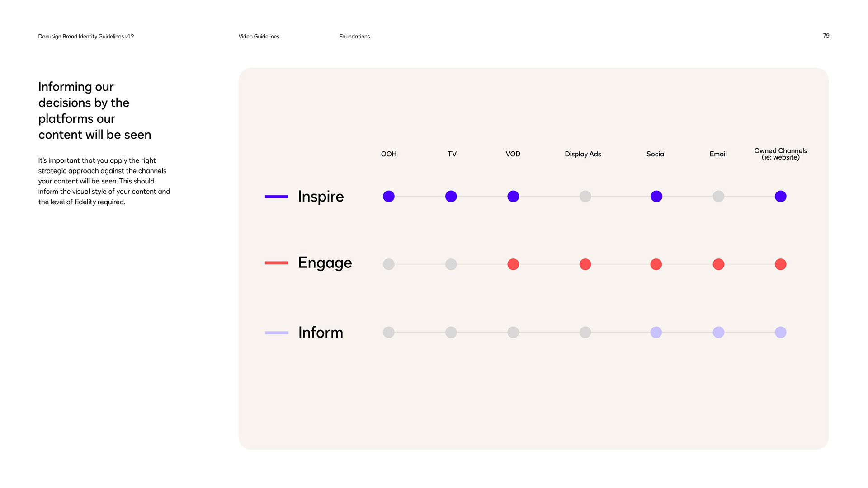This screenshot has width=868, height=488.
Task: Click the Foundations header label
Action: [354, 37]
